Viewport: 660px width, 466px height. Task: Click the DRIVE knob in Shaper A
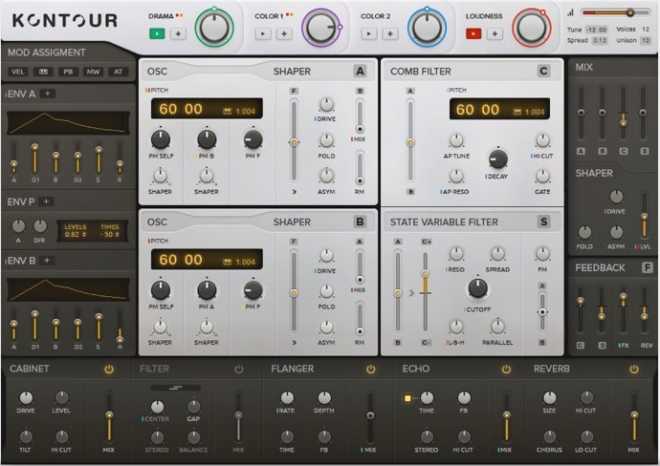pos(326,104)
